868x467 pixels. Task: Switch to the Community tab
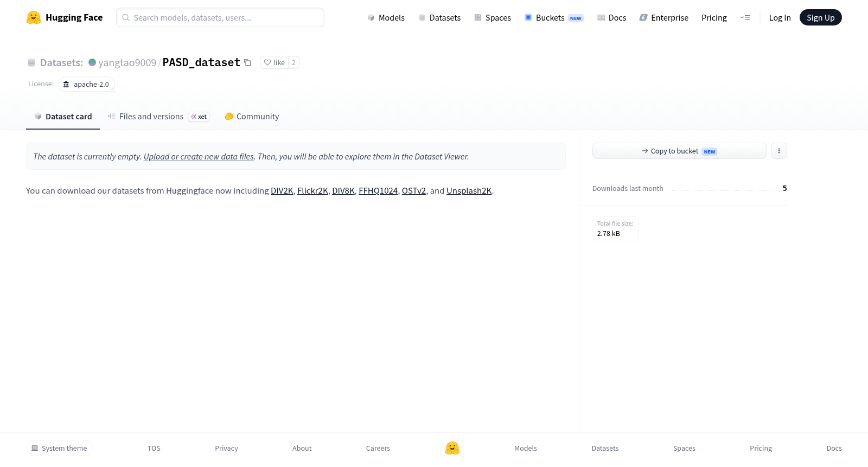click(x=252, y=116)
